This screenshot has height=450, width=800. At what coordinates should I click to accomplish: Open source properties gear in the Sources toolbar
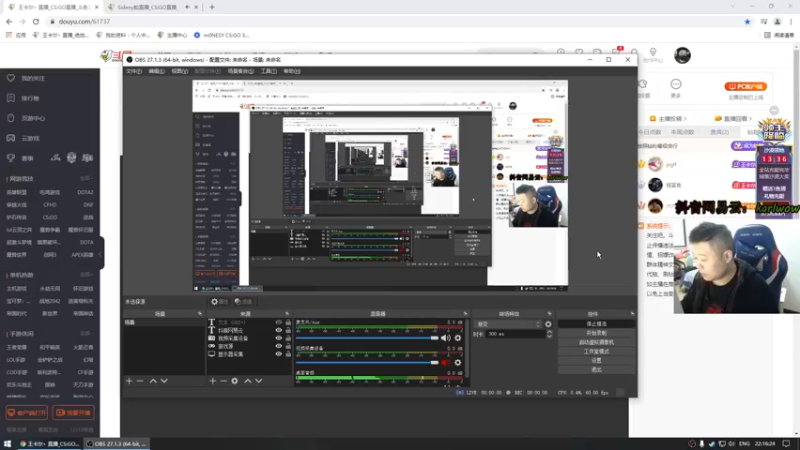[235, 381]
